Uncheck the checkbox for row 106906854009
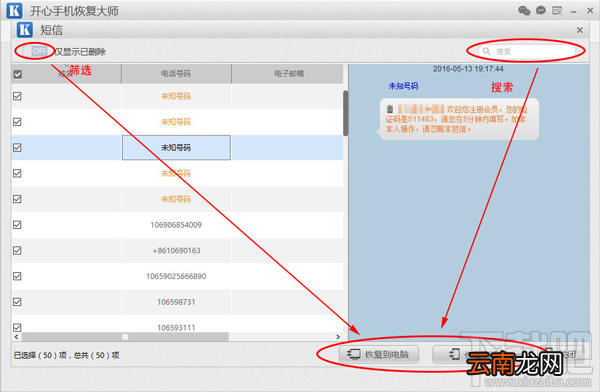Image resolution: width=600 pixels, height=392 pixels. point(17,225)
